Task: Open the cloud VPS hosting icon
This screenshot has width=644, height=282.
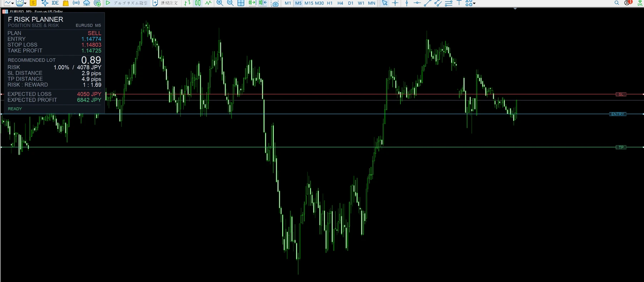Action: [87, 3]
